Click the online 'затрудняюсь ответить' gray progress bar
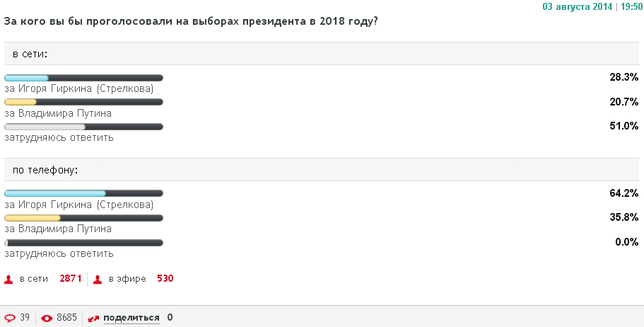This screenshot has width=644, height=327. point(83,127)
